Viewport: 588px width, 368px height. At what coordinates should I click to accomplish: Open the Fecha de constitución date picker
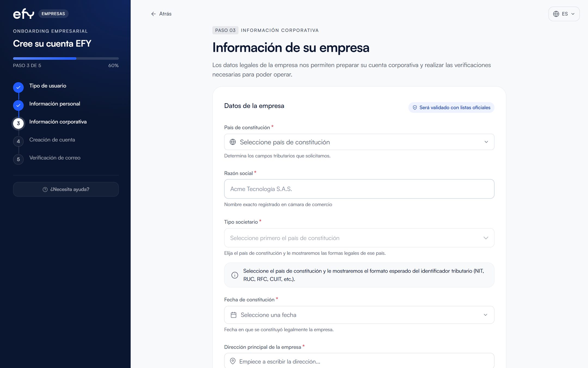[359, 315]
